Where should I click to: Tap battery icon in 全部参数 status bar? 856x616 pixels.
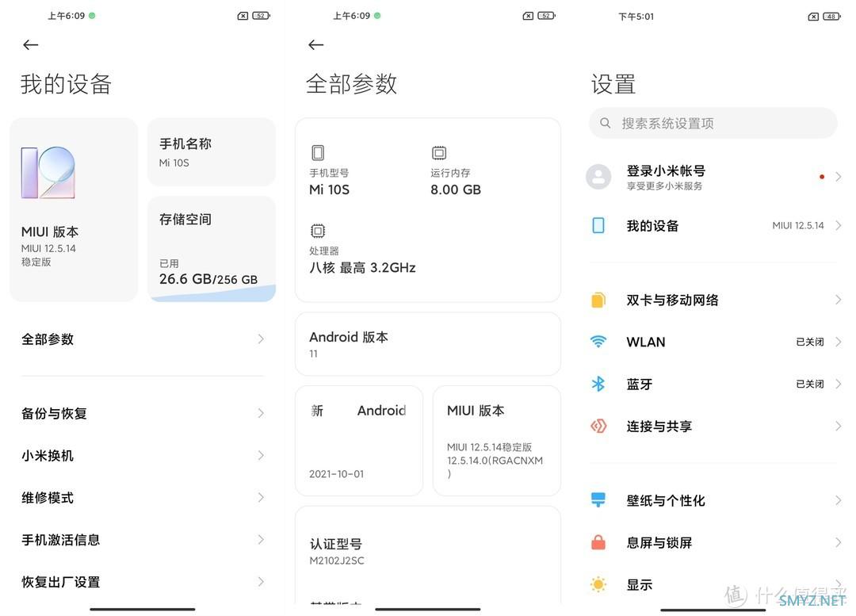point(546,16)
